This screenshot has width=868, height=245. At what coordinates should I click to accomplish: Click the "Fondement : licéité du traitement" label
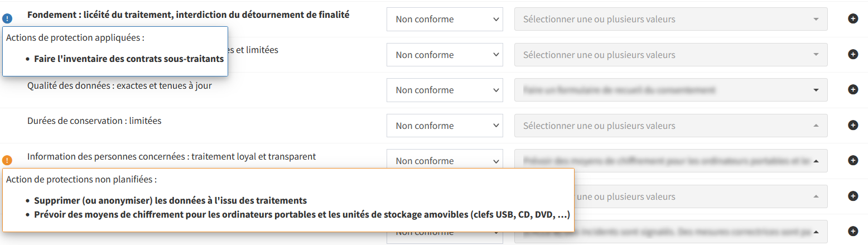pyautogui.click(x=188, y=15)
